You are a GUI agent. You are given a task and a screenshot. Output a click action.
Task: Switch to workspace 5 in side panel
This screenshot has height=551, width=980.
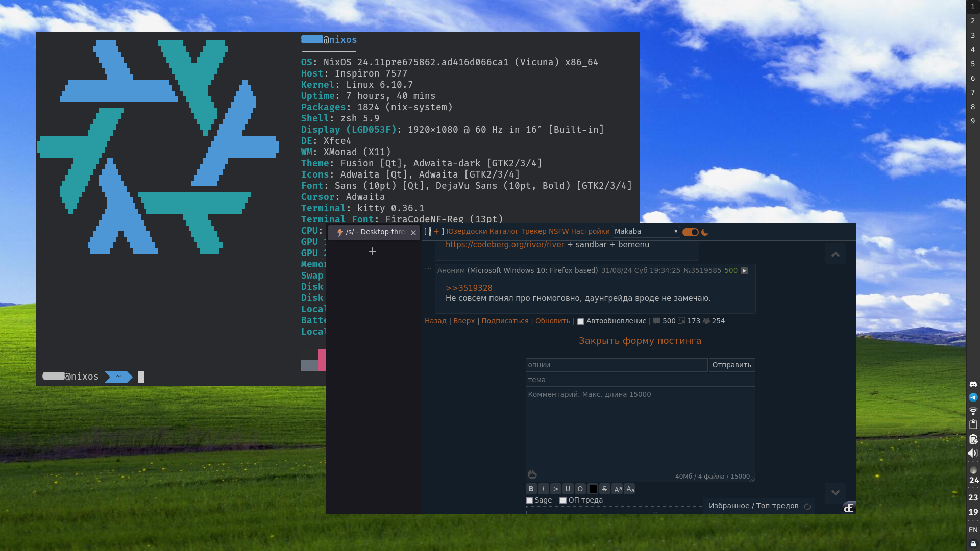click(x=973, y=64)
